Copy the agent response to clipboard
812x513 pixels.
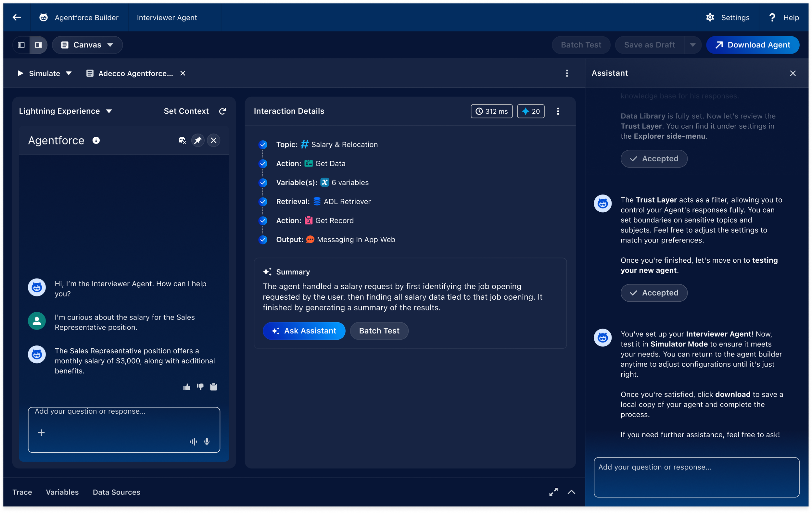pos(213,387)
